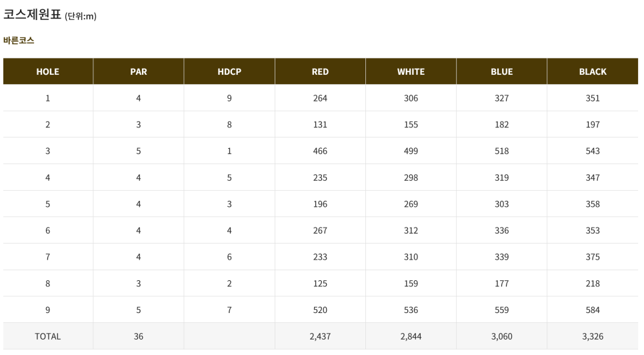Click the 코스제원표 heading
Screen dimensions: 644x355
point(32,14)
